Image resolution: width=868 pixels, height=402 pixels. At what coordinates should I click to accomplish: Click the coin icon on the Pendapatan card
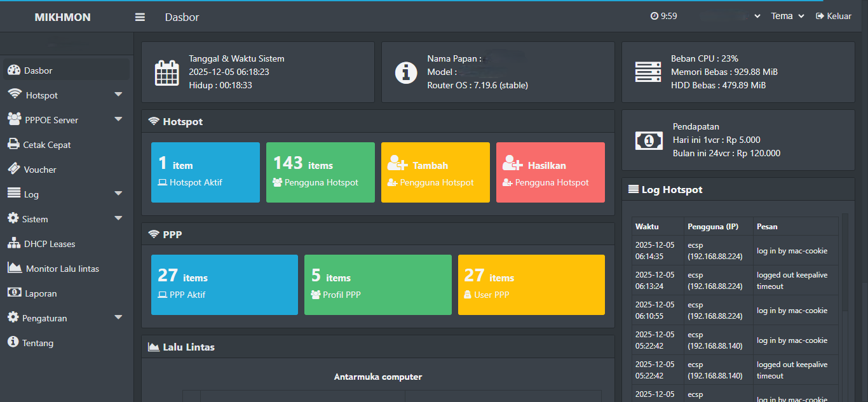coord(649,140)
